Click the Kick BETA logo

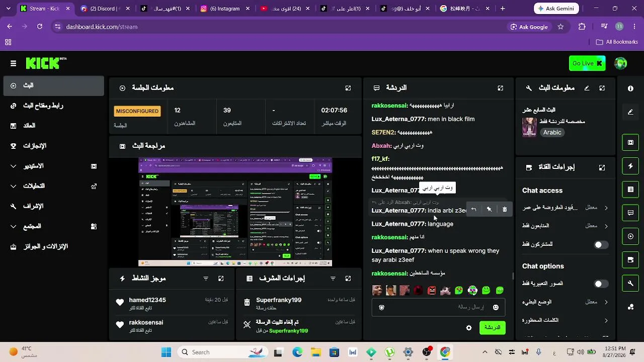(x=46, y=63)
